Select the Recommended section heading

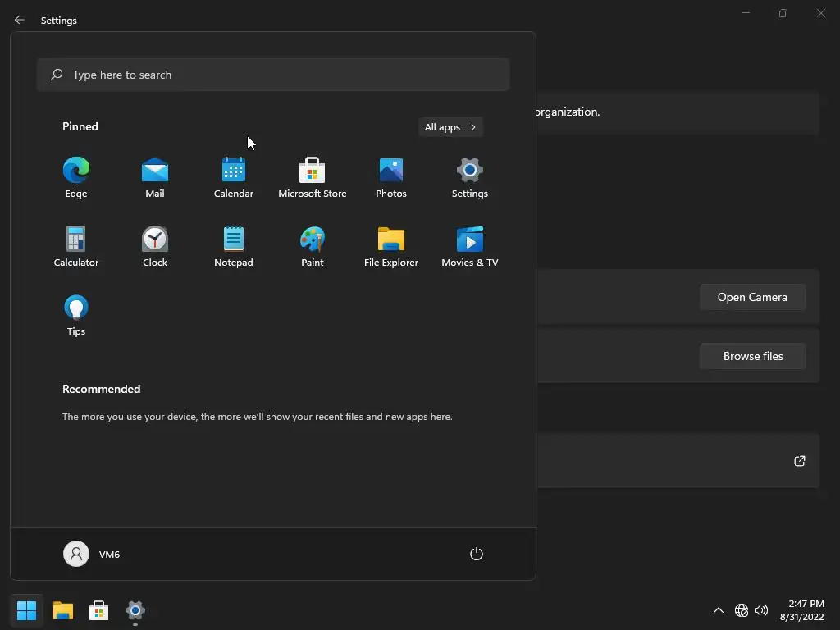click(101, 389)
